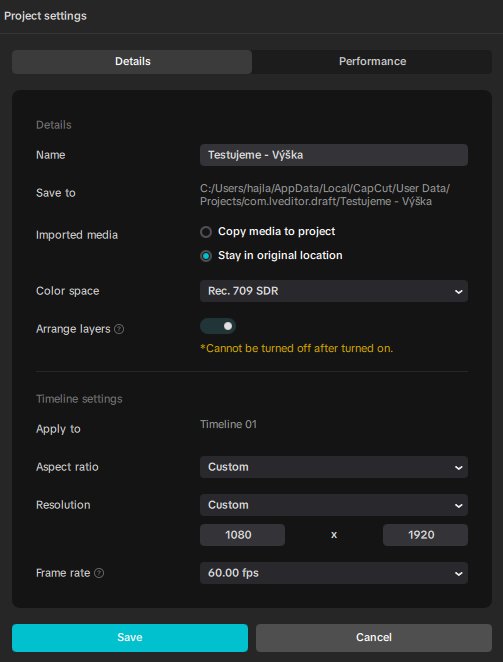Open the Resolution preset dropdown
503x662 pixels.
pos(334,505)
